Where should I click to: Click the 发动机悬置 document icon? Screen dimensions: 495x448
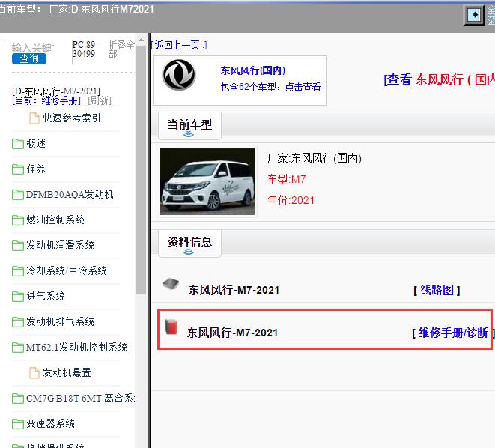click(x=34, y=373)
